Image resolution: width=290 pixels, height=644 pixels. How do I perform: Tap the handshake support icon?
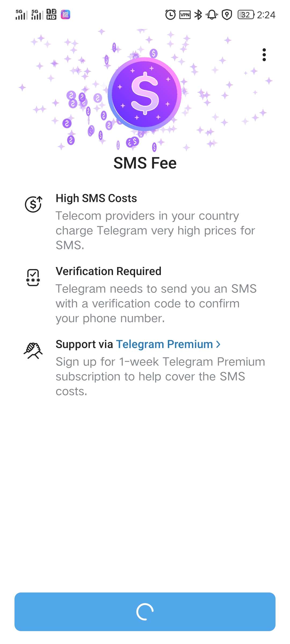33,350
